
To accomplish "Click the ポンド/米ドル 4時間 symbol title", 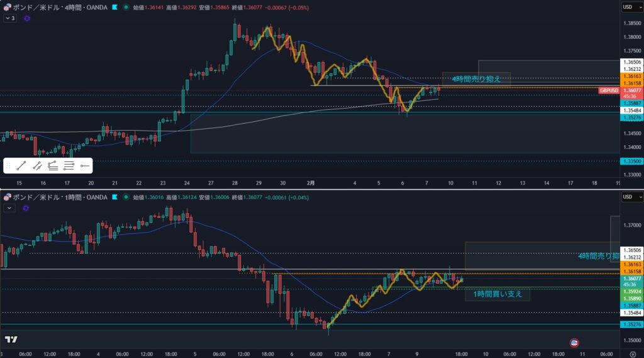I will point(55,8).
